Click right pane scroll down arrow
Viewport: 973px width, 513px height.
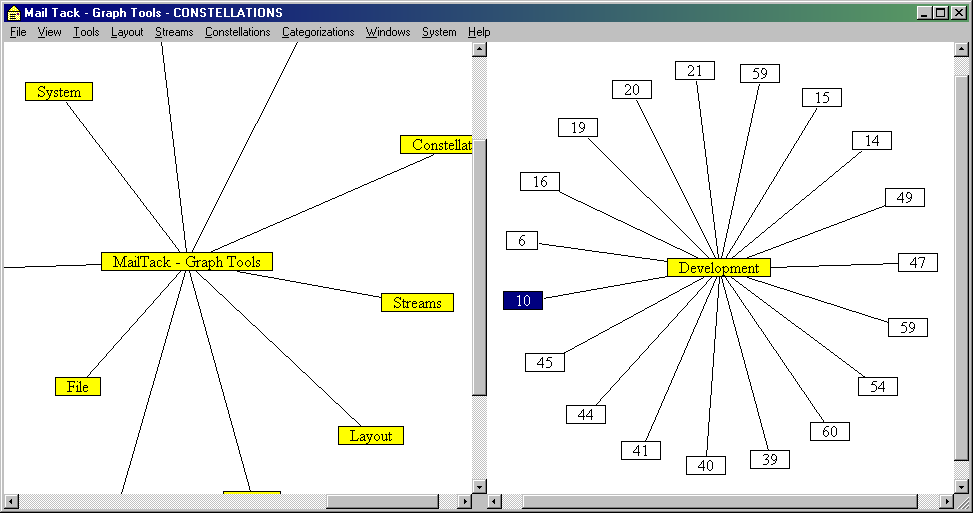962,486
